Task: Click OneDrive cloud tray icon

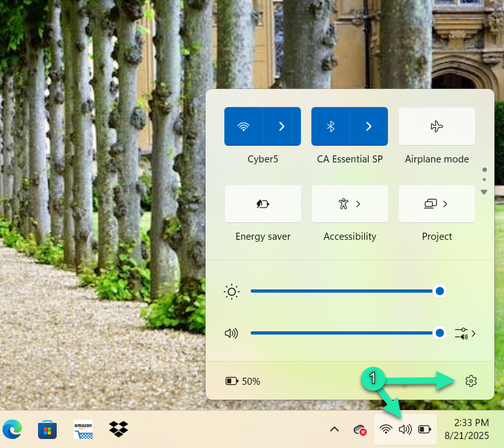Action: click(360, 430)
